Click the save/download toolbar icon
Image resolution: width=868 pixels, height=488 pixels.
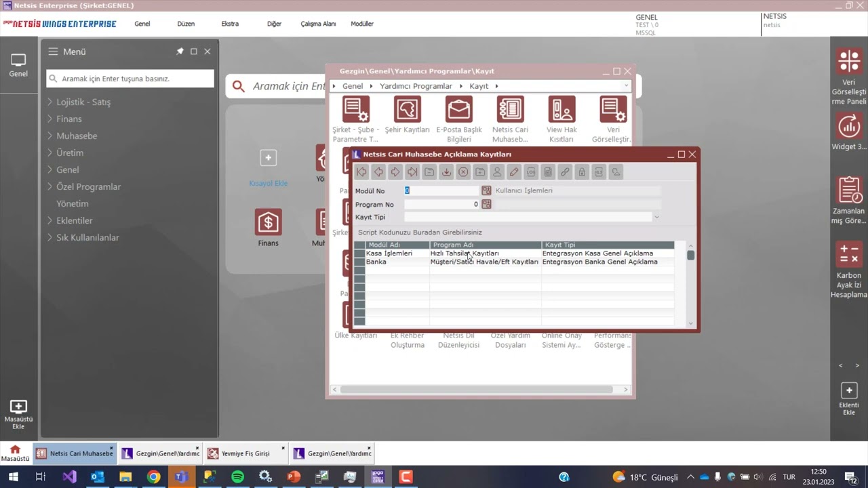(446, 172)
